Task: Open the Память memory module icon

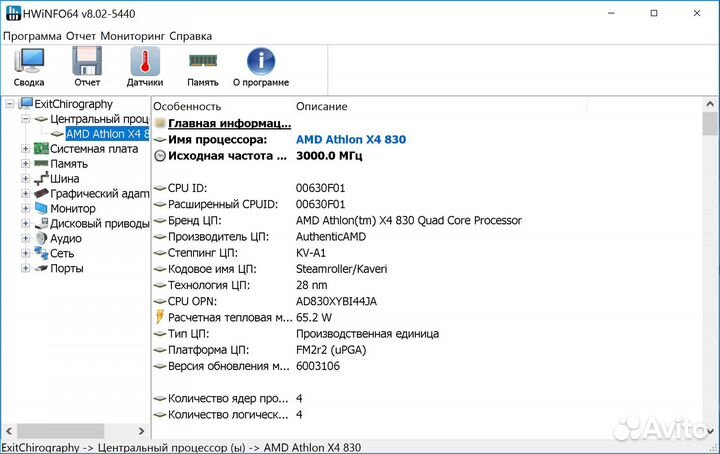Action: [203, 60]
